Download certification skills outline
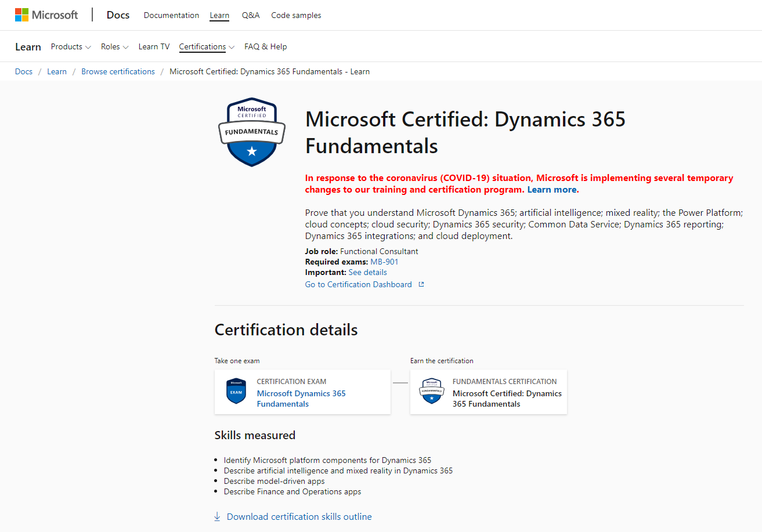The image size is (762, 532). point(299,516)
